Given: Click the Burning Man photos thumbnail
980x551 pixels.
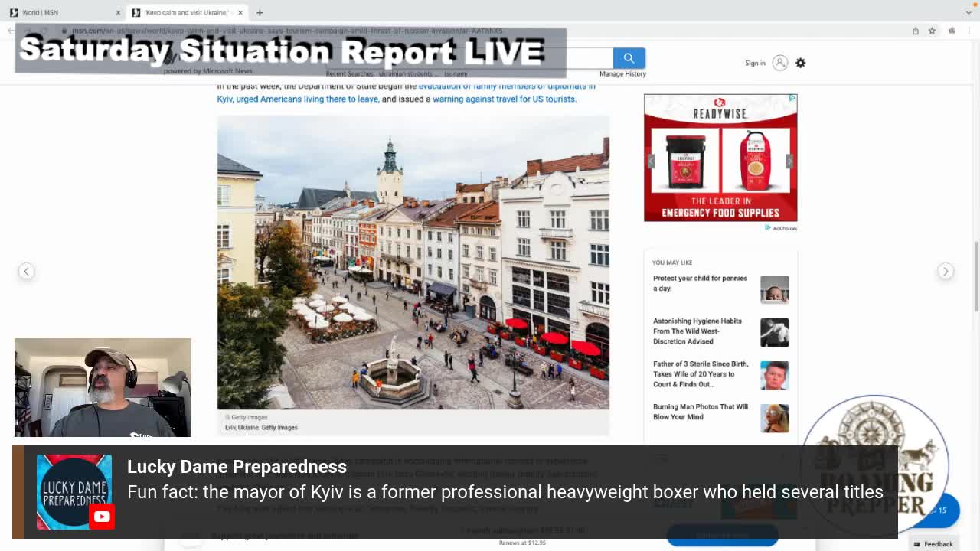Looking at the screenshot, I should click(x=774, y=418).
